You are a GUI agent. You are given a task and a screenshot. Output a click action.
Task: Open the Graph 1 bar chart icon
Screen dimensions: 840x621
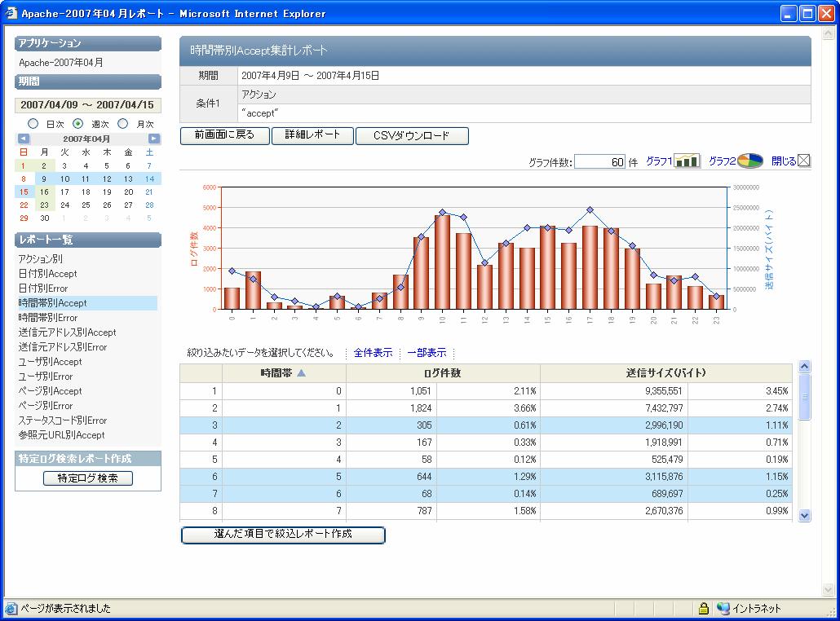point(687,161)
